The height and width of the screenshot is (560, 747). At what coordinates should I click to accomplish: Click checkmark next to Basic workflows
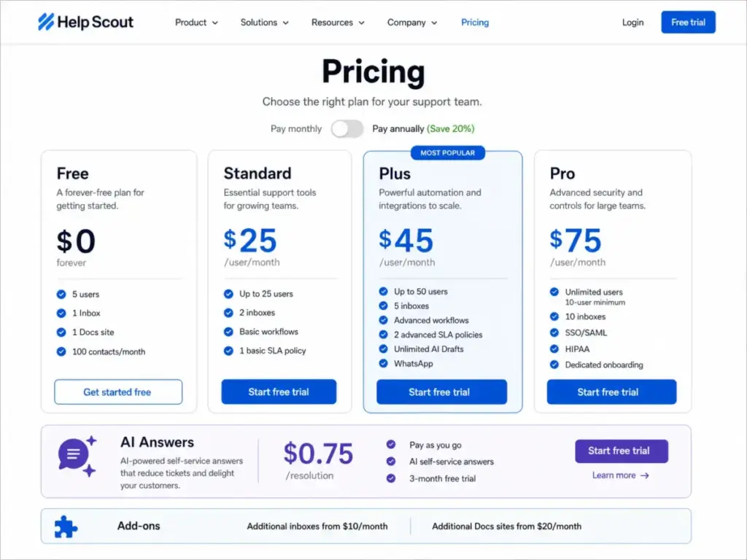click(x=228, y=332)
